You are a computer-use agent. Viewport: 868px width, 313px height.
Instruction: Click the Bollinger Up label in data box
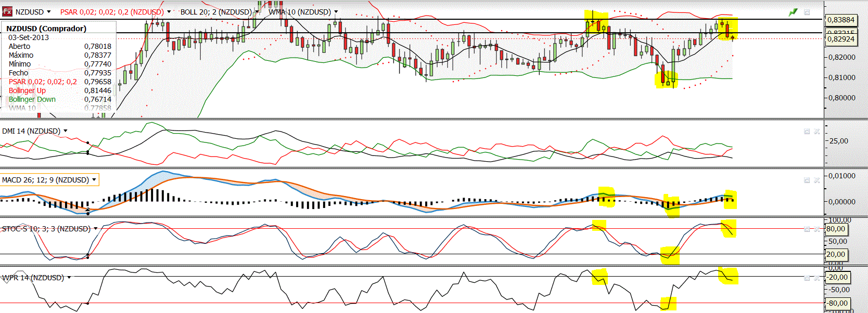(x=27, y=90)
